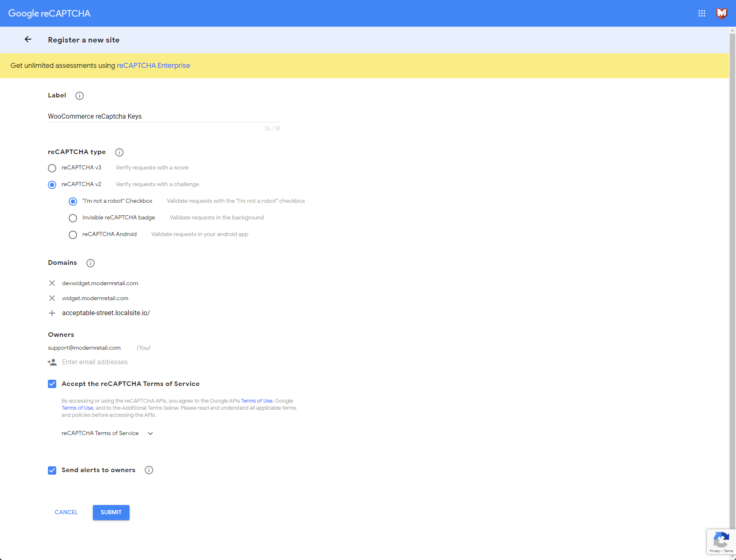Screen dimensions: 736x560
Task: Click the reCAPTCHA badge logo
Action: pos(721,540)
